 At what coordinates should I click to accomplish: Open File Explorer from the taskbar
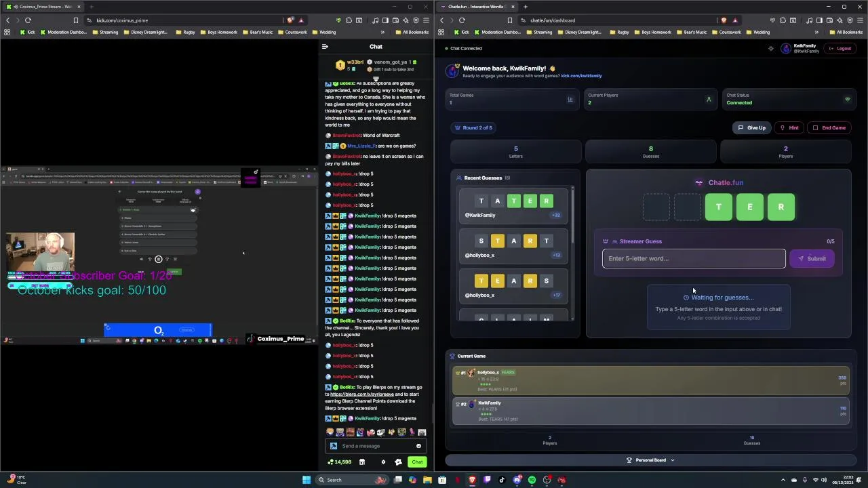coord(427,480)
